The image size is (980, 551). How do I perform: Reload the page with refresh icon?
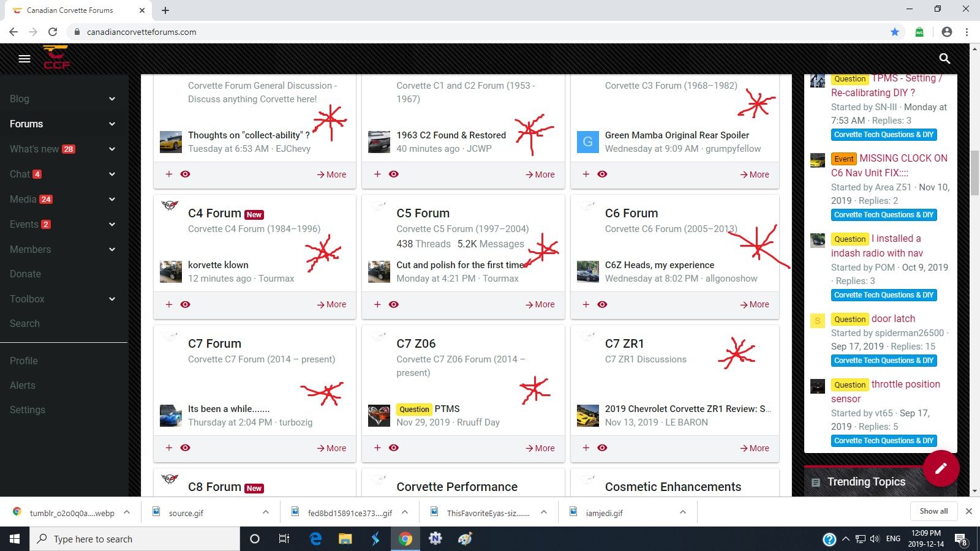(53, 32)
